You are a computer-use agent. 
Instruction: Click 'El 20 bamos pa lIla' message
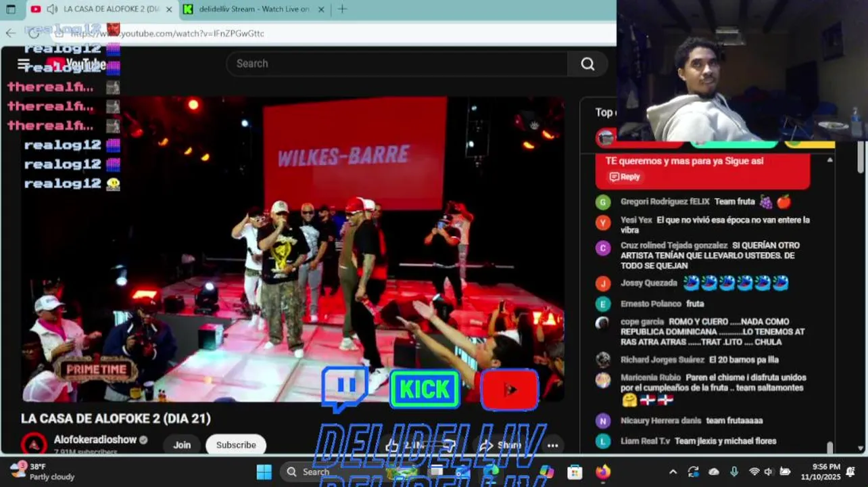click(744, 360)
